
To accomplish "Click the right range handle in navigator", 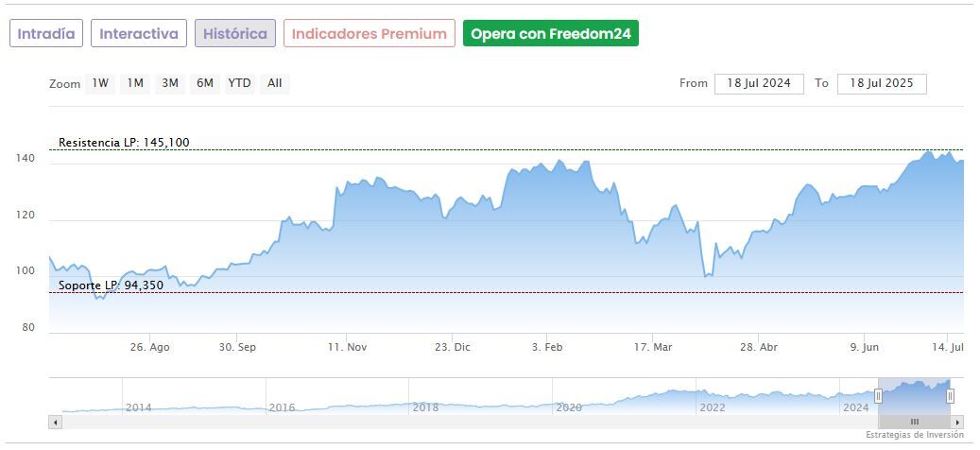I will pos(951,396).
